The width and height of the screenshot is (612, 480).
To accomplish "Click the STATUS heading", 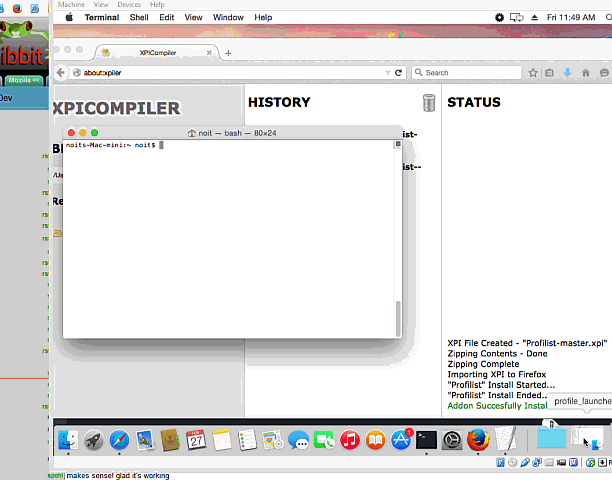I will tap(474, 102).
